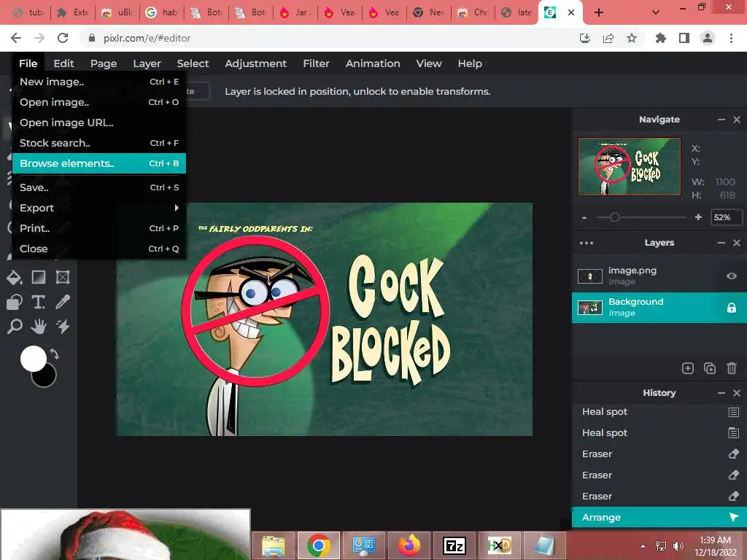Select the Arrange history step
The image size is (747, 560).
click(659, 518)
